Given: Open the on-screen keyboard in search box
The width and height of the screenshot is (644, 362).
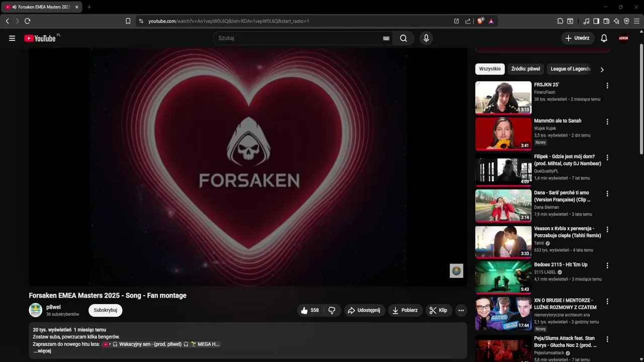Looking at the screenshot, I should pyautogui.click(x=386, y=38).
